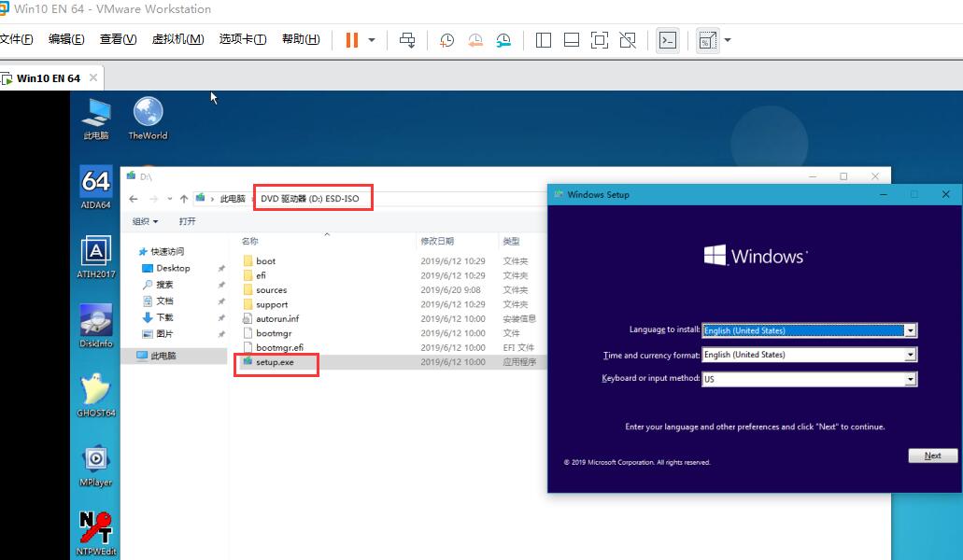The image size is (963, 560).
Task: Select the MPlayer desktop icon
Action: 96,465
